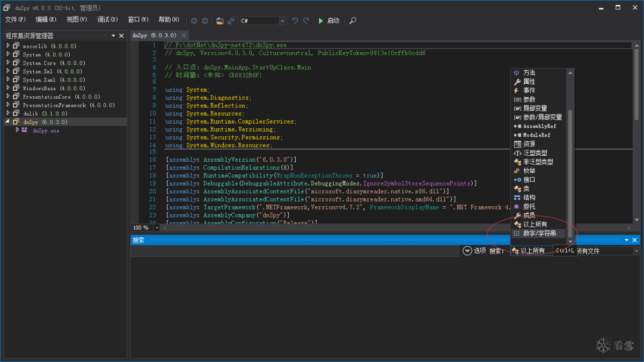The width and height of the screenshot is (644, 362).
Task: Select PresentationCore (4.0.0.0) in the tree
Action: click(61, 97)
